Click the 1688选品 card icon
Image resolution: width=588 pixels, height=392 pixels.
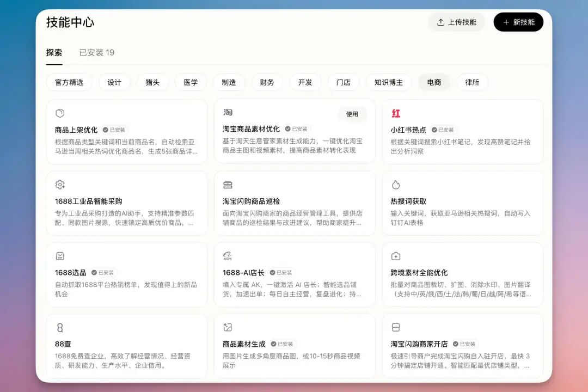[60, 255]
